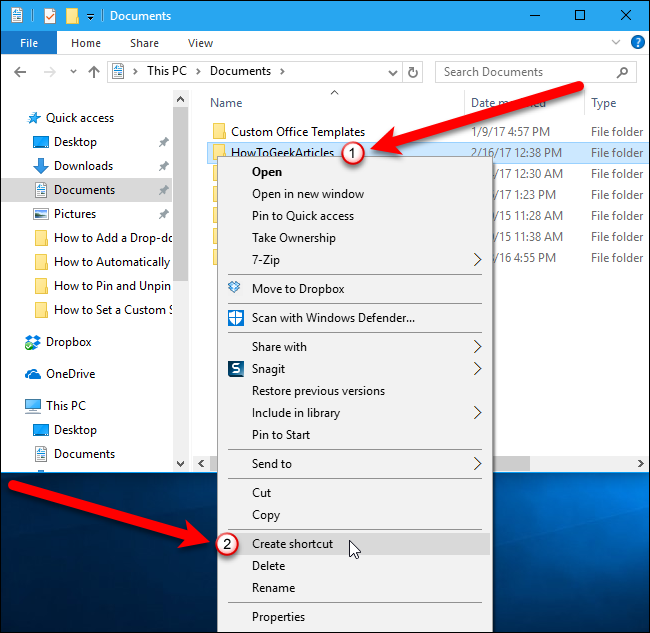Viewport: 650px width, 633px height.
Task: Expand the chevron after Documents breadcrumb
Action: (282, 71)
